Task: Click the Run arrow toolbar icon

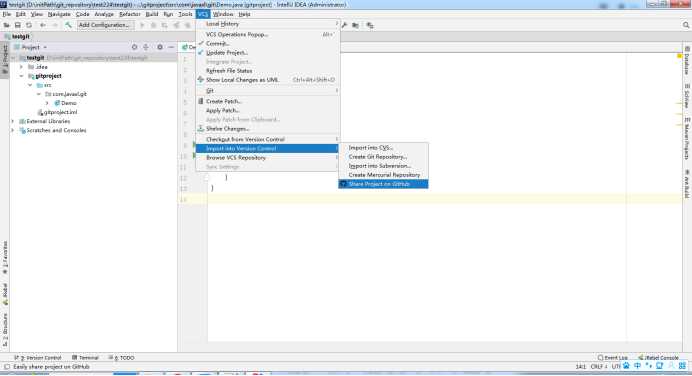Action: point(142,25)
